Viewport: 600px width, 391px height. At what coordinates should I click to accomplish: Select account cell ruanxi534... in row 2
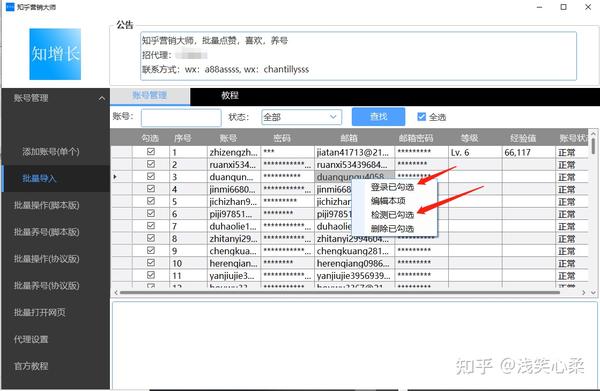pos(233,165)
